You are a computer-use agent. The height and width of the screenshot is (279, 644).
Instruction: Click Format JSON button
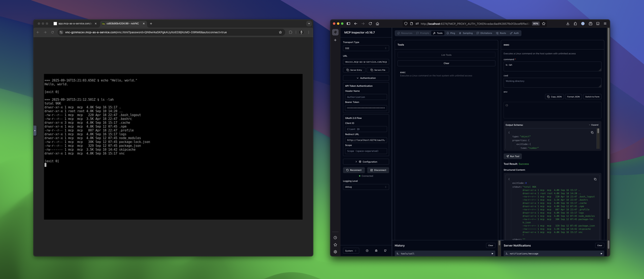(573, 97)
